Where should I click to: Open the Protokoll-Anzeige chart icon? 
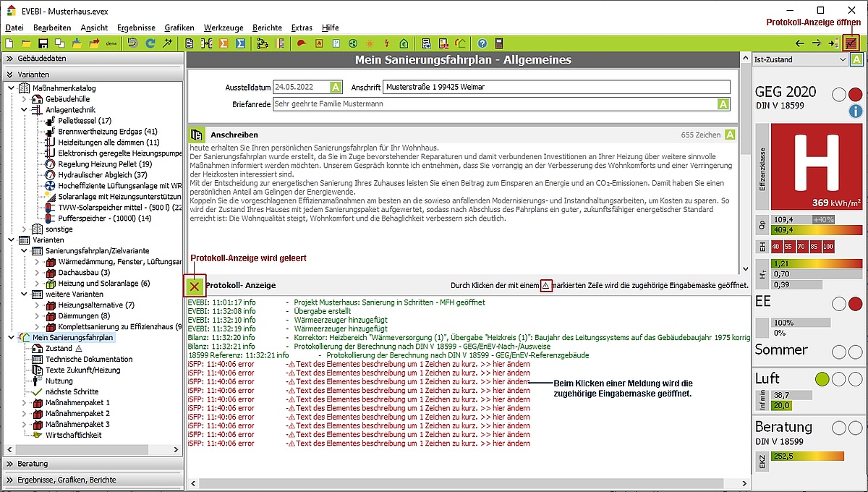851,43
